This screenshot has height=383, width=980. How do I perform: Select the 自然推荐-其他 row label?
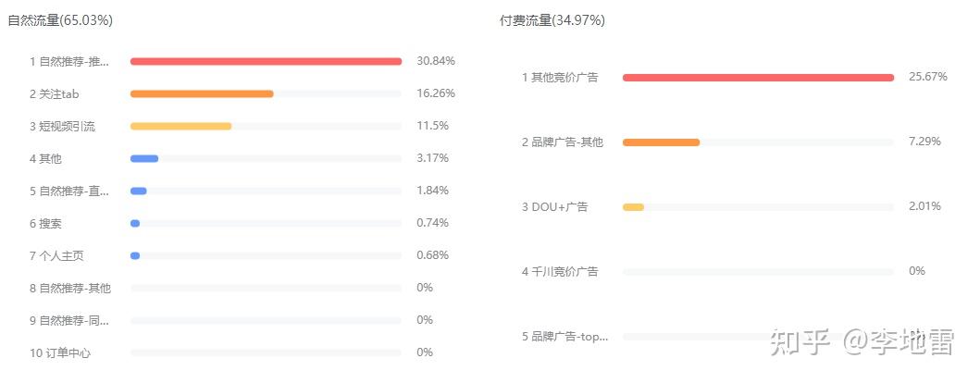(69, 289)
